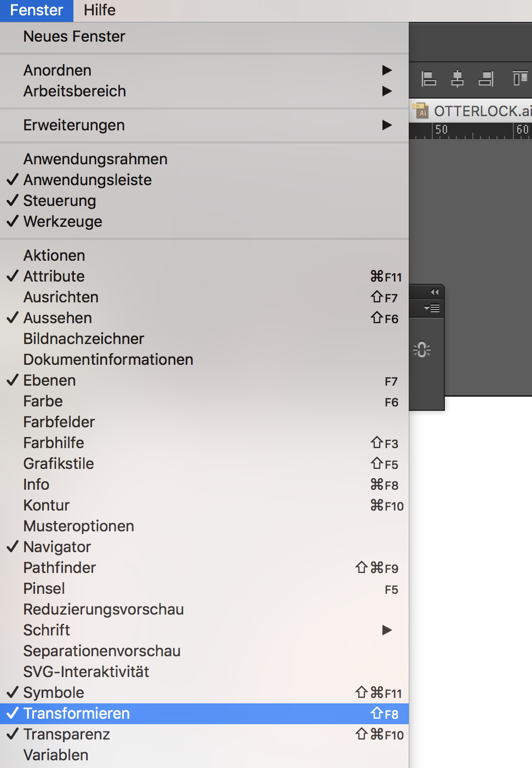532x768 pixels.
Task: Click the horizontal align right icon
Action: [x=486, y=79]
